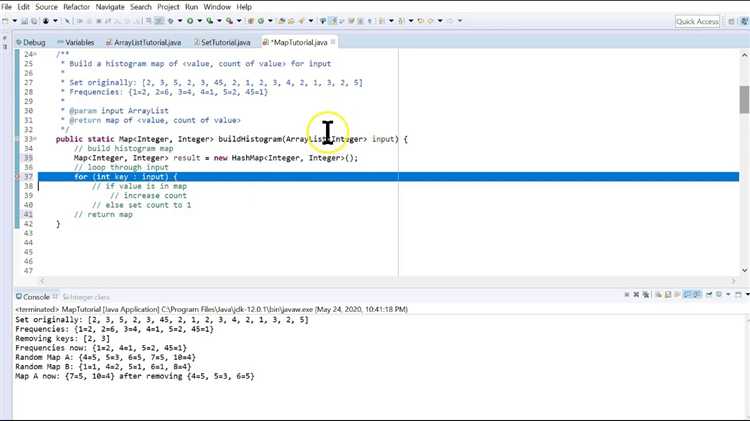Click 'Map A now' console output line
Screen dimensions: 750x421
135,377
